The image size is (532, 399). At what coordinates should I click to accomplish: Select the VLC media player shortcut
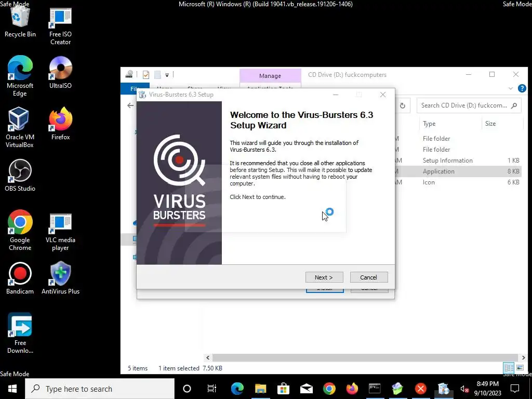point(60,232)
